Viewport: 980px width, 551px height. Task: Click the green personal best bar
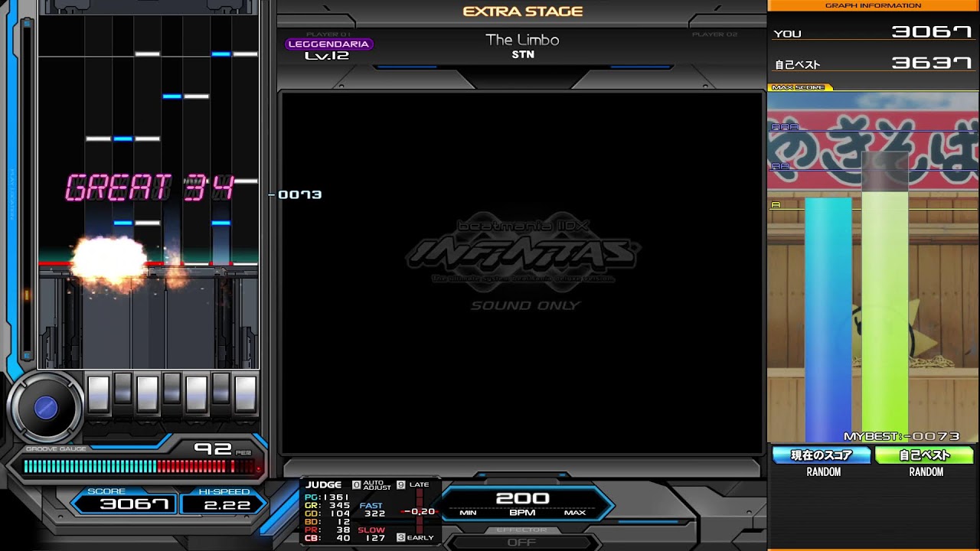(885, 316)
